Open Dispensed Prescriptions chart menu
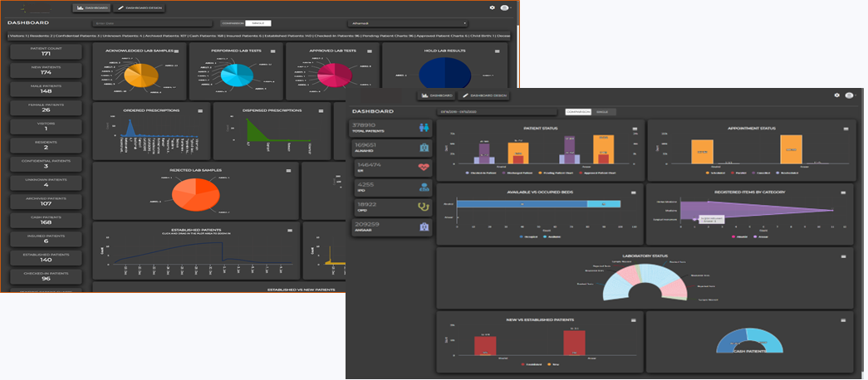This screenshot has width=868, height=380. pyautogui.click(x=321, y=110)
